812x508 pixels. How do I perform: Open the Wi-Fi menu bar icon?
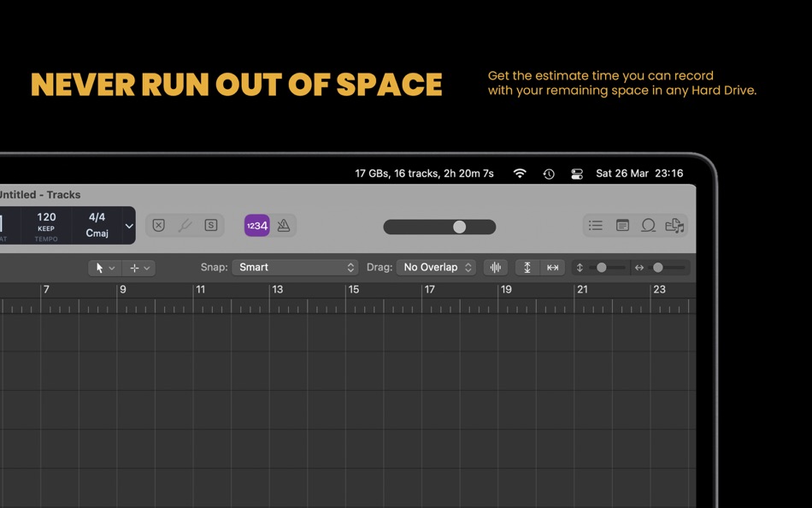coord(520,174)
